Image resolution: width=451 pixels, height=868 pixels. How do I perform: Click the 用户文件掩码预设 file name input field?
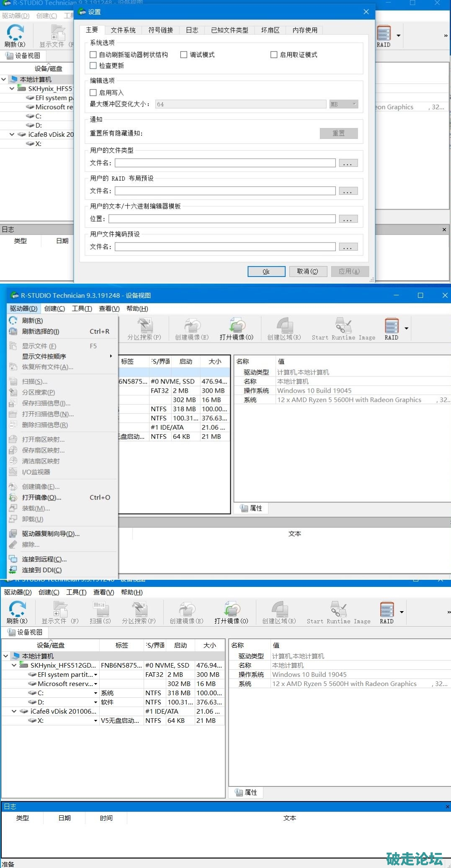pyautogui.click(x=225, y=247)
